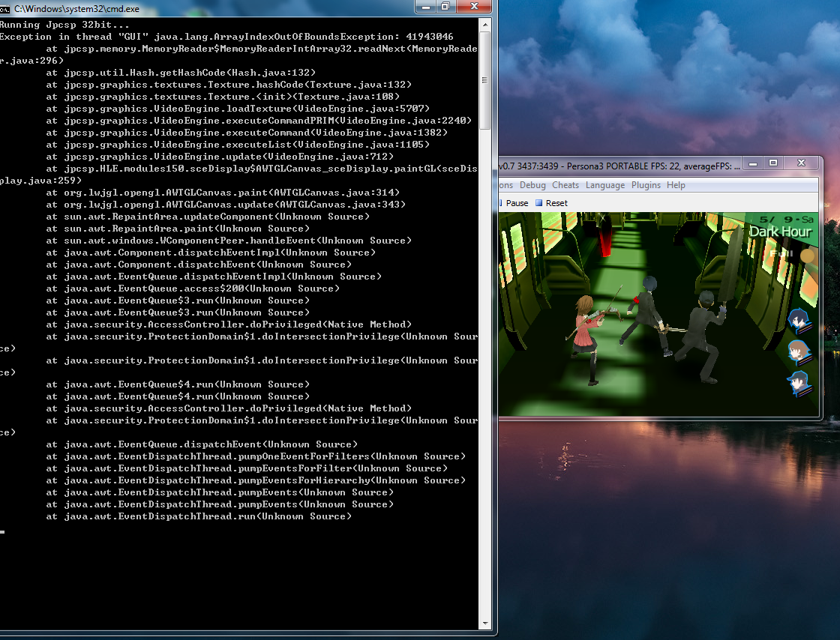Click the '5/ 9·Sa' date in the game
840x640 pixels.
coord(787,219)
